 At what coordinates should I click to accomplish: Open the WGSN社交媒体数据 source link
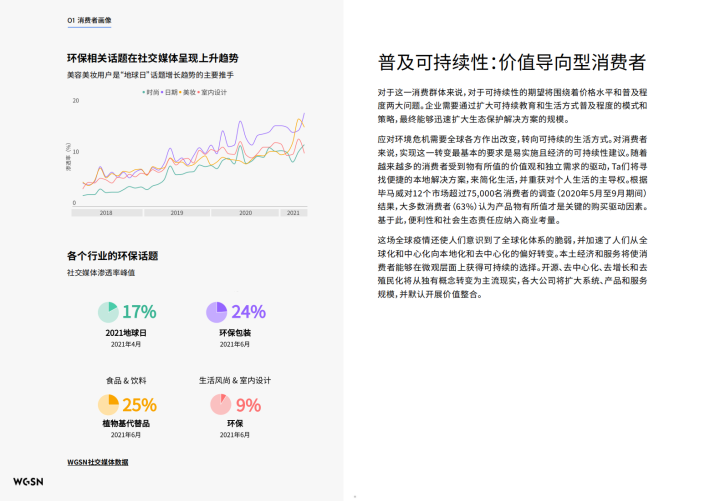pyautogui.click(x=97, y=462)
